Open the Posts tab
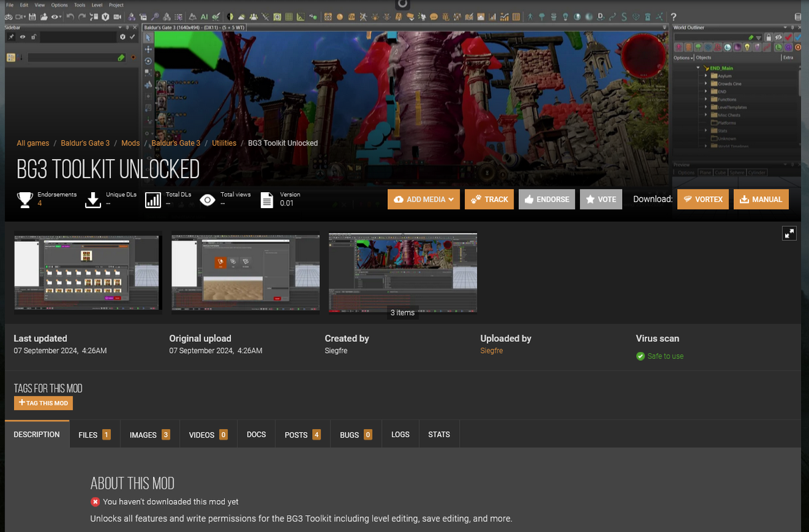Viewport: 809px width, 532px height. pos(303,435)
